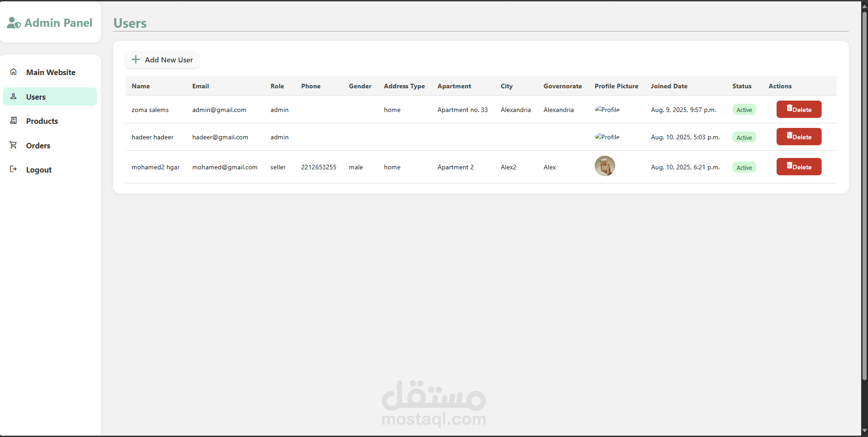Image resolution: width=868 pixels, height=437 pixels.
Task: Click the Name column header
Action: pos(140,86)
